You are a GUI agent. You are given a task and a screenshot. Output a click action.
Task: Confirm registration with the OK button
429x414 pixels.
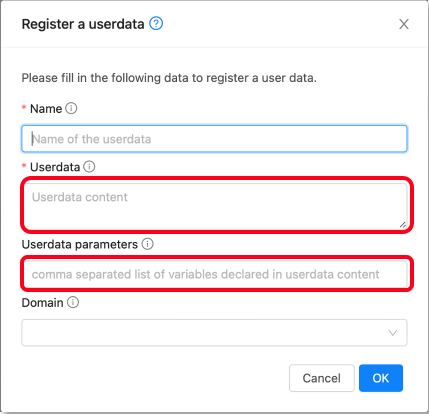pos(381,378)
